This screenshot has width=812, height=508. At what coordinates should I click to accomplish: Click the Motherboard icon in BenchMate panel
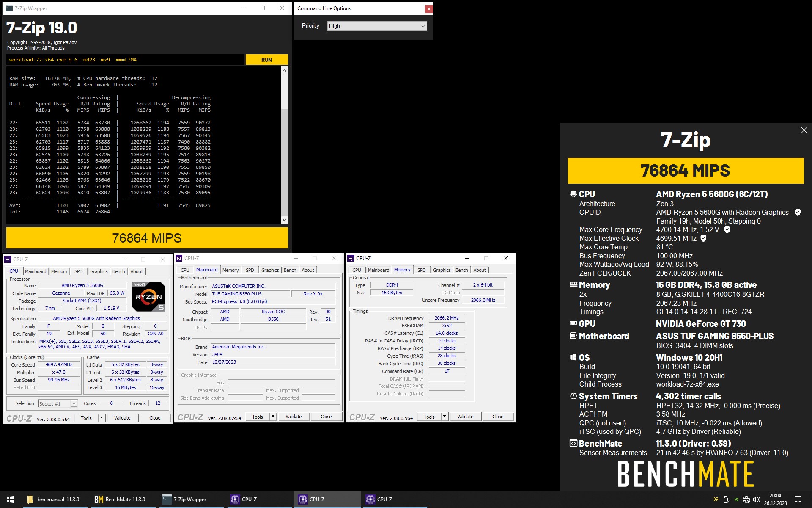point(573,336)
